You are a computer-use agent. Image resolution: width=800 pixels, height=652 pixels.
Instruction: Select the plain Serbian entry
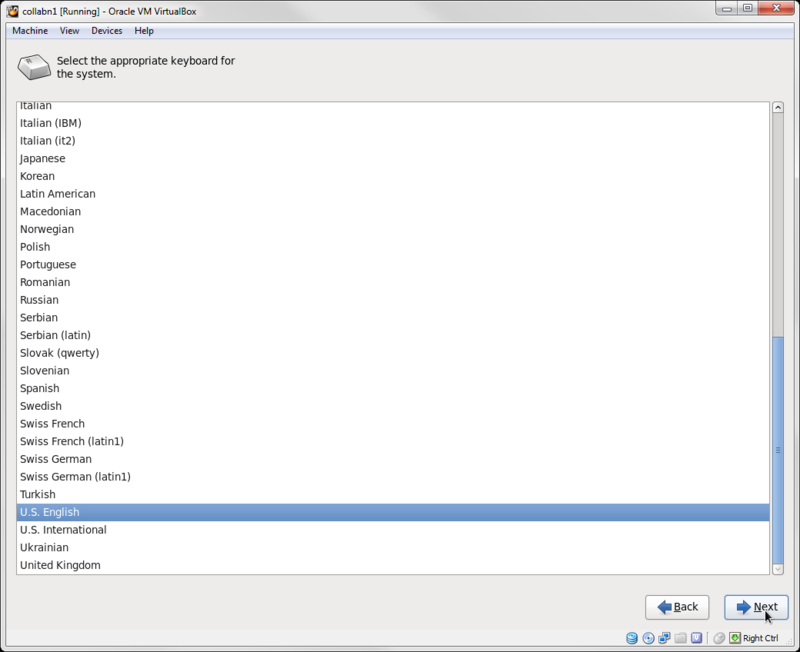point(393,318)
